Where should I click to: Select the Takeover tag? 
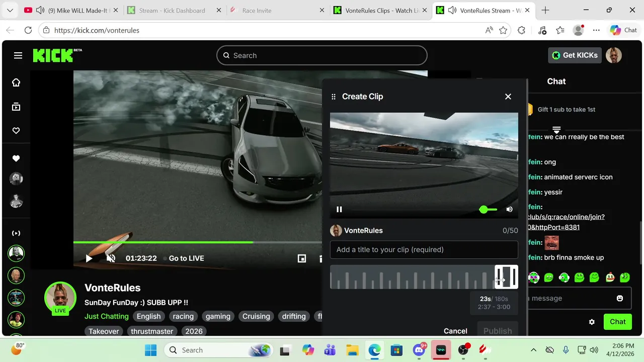pyautogui.click(x=104, y=331)
